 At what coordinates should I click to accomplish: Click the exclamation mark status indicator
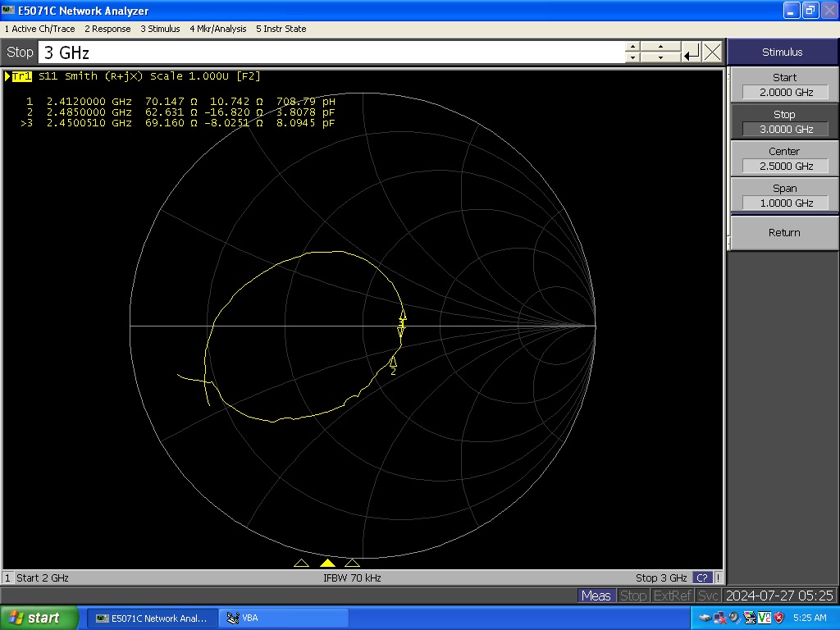point(718,577)
